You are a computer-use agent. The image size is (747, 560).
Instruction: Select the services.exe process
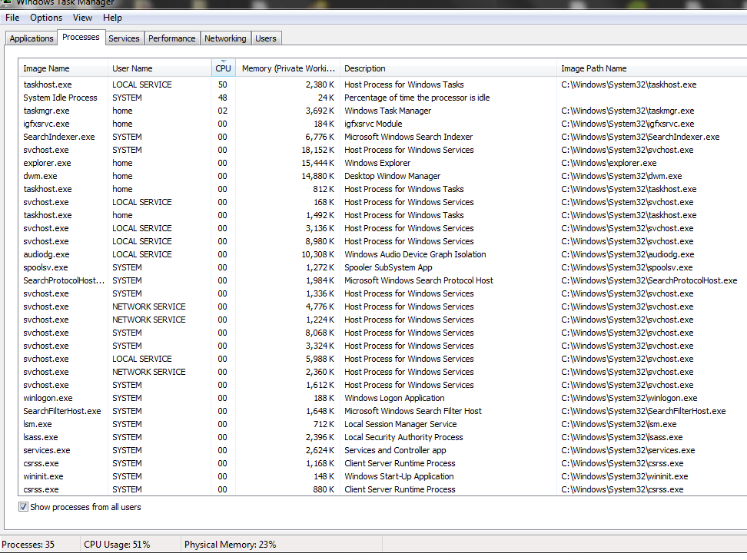pos(383,450)
